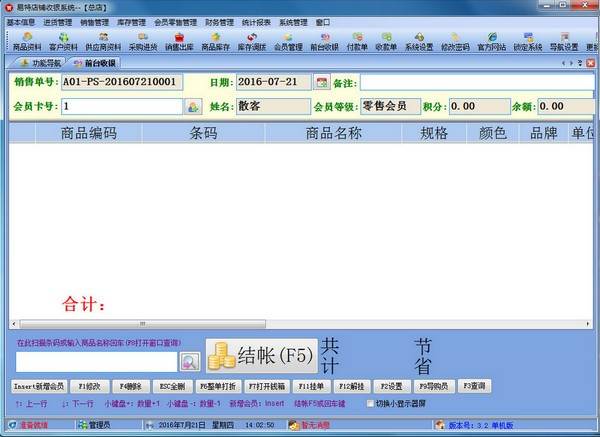Click the 锁定系统 toolbar icon
Image resolution: width=600 pixels, height=437 pixels.
coord(527,41)
